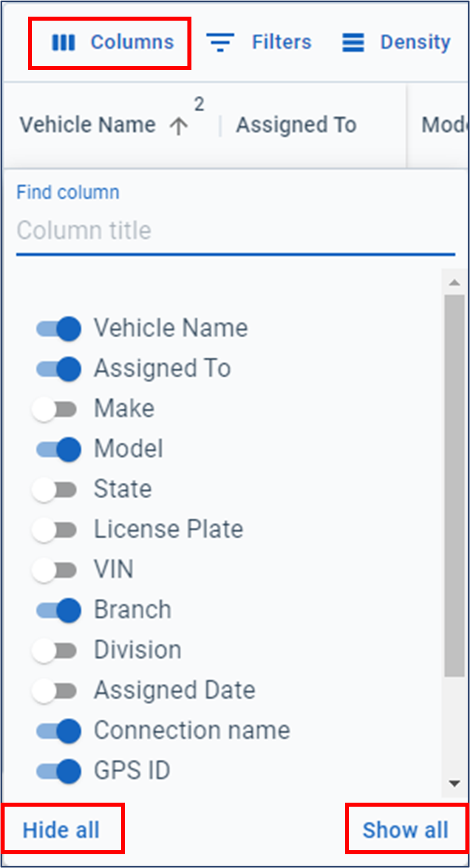470x868 pixels.
Task: Click the Show all link
Action: [x=405, y=830]
